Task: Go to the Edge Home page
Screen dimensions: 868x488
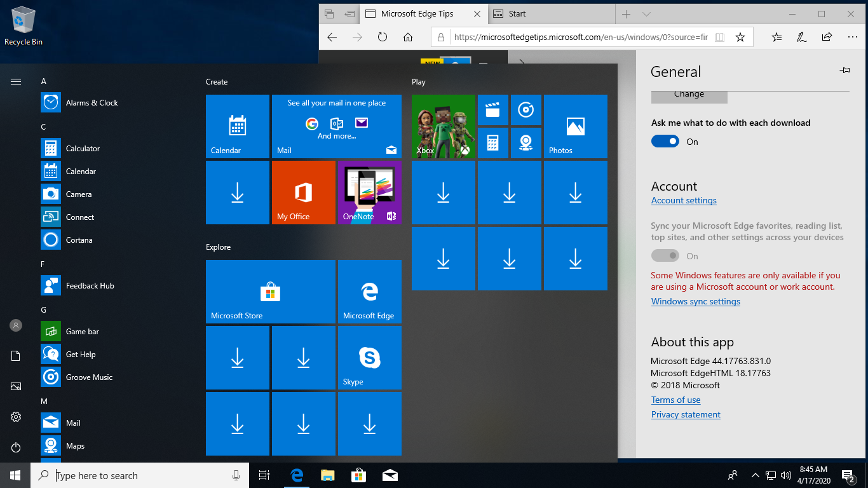Action: [x=408, y=37]
